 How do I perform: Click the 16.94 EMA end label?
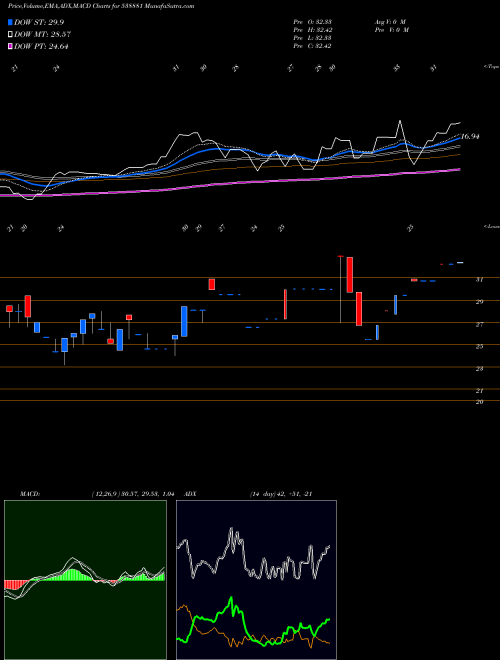471,136
